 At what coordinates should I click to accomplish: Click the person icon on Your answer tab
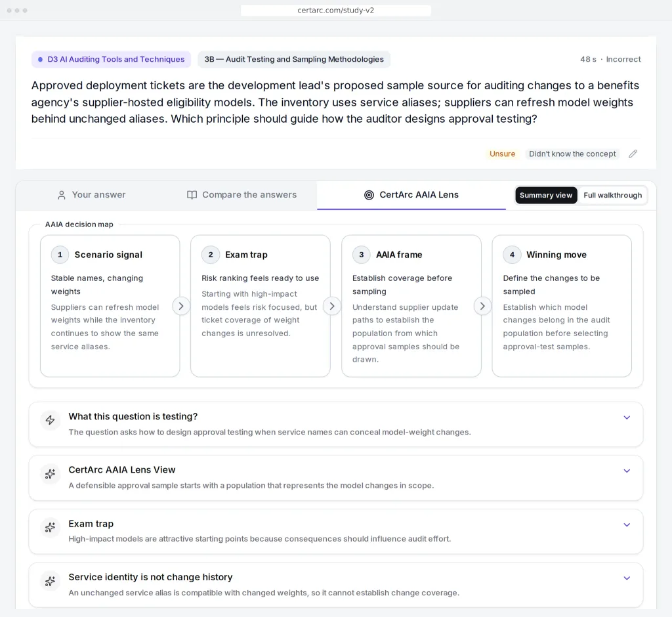pyautogui.click(x=62, y=195)
